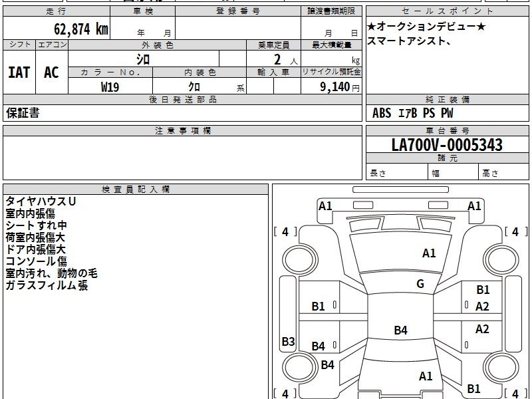This screenshot has width=532, height=399.
Task: Click B3 mark on car diagram
Action: click(x=288, y=341)
